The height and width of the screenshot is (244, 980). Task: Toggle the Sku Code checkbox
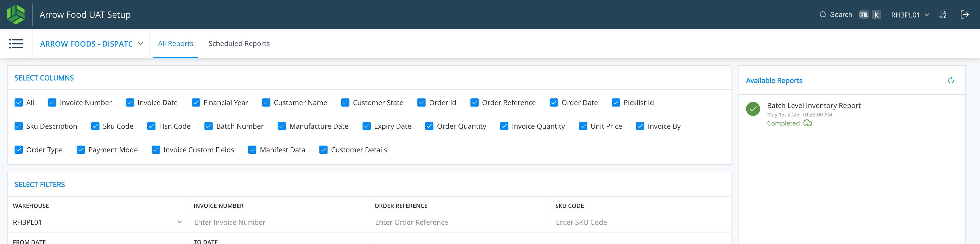(95, 126)
